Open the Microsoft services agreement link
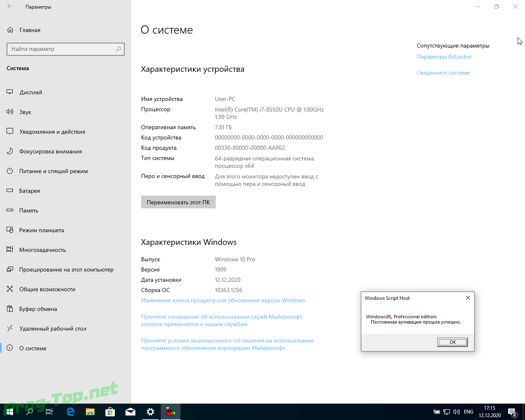 click(222, 320)
